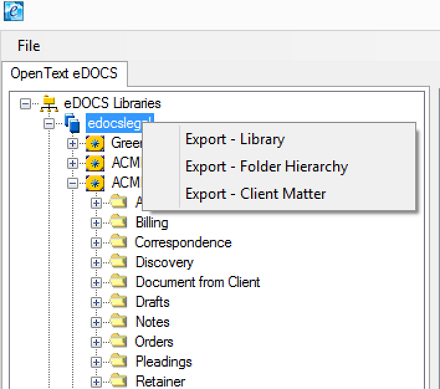Select the OpenText eDOCS tab

[64, 73]
